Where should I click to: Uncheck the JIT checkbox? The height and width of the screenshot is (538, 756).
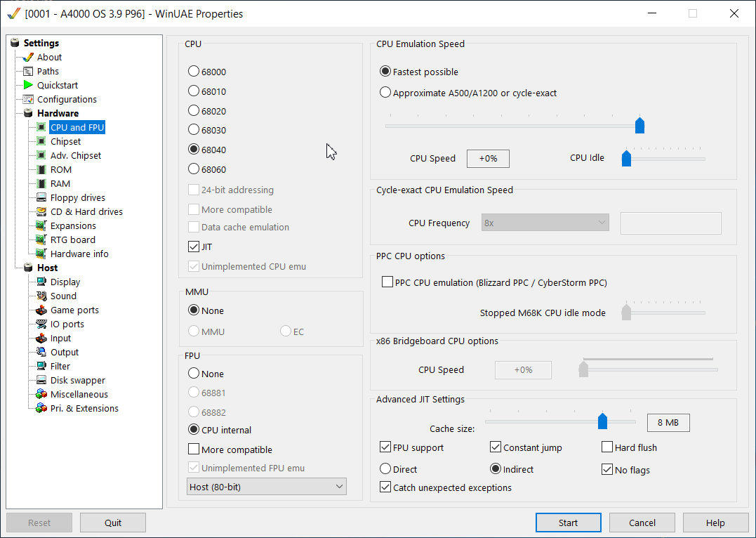coord(193,247)
